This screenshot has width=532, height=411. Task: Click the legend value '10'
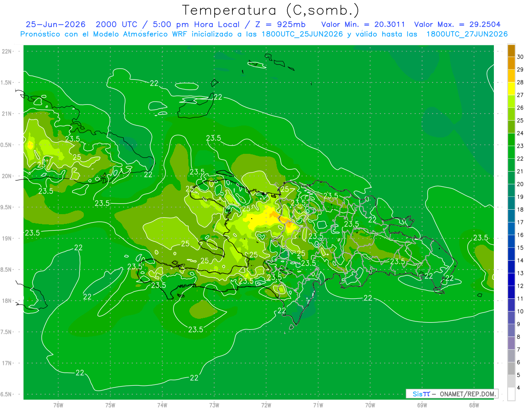521,311
